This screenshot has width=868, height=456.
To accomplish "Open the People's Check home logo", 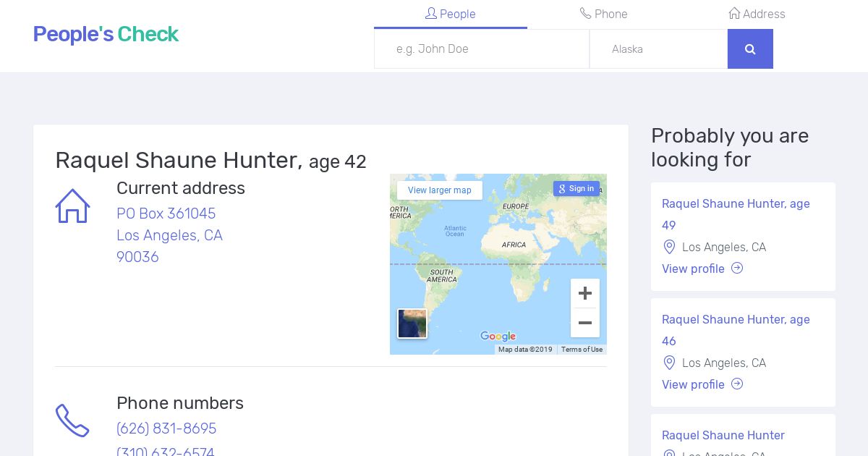I will (x=106, y=34).
